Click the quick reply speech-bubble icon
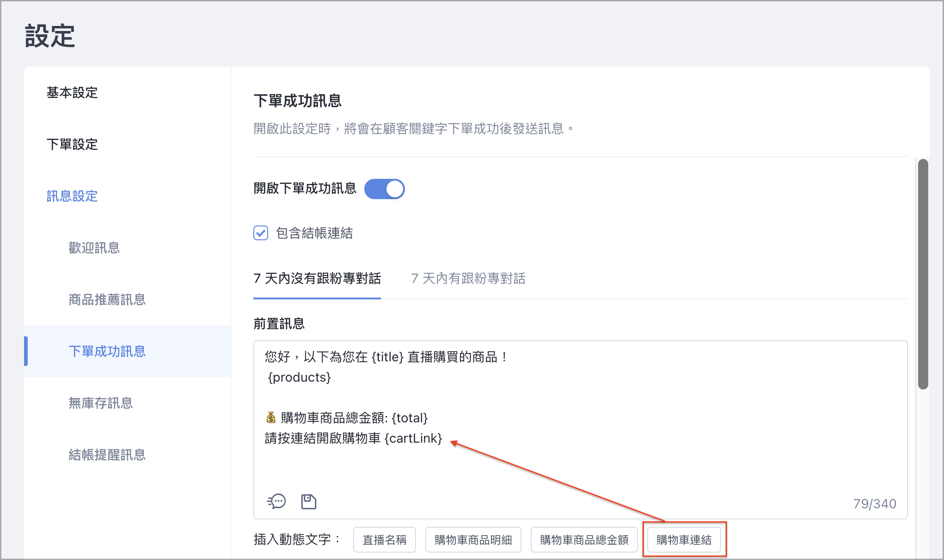This screenshot has width=944, height=560. (x=276, y=501)
